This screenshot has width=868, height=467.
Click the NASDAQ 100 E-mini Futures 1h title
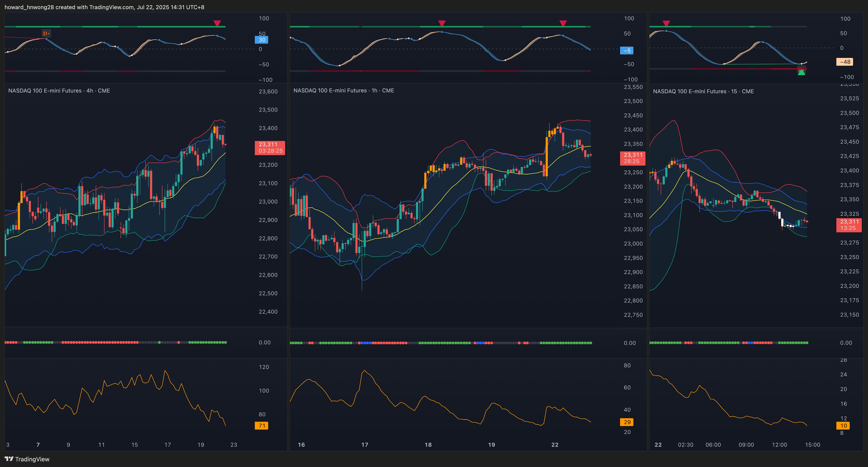tap(344, 90)
